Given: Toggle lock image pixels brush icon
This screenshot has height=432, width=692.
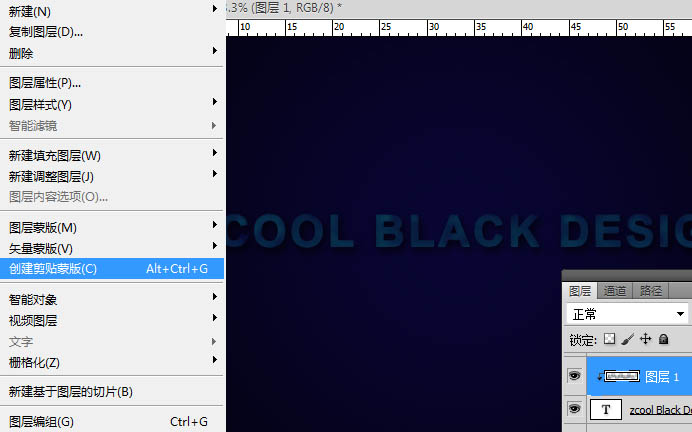Looking at the screenshot, I should [x=627, y=339].
